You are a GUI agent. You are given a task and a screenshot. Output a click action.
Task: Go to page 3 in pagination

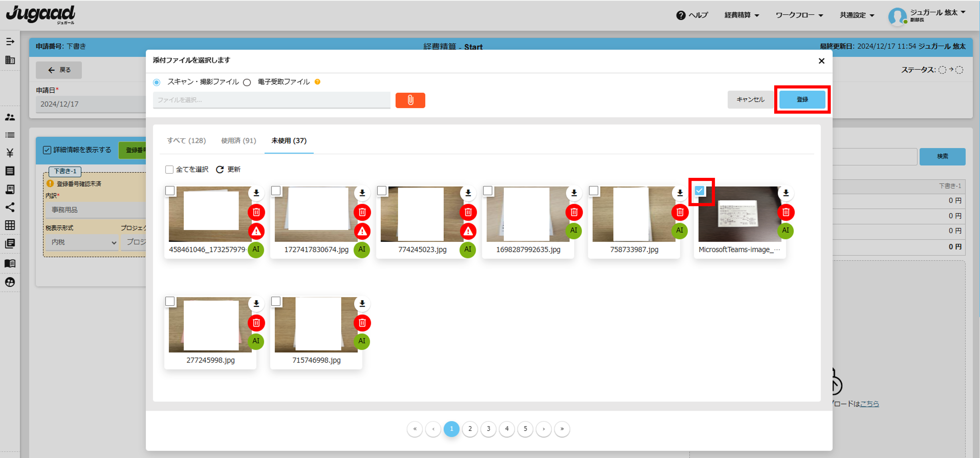[488, 429]
